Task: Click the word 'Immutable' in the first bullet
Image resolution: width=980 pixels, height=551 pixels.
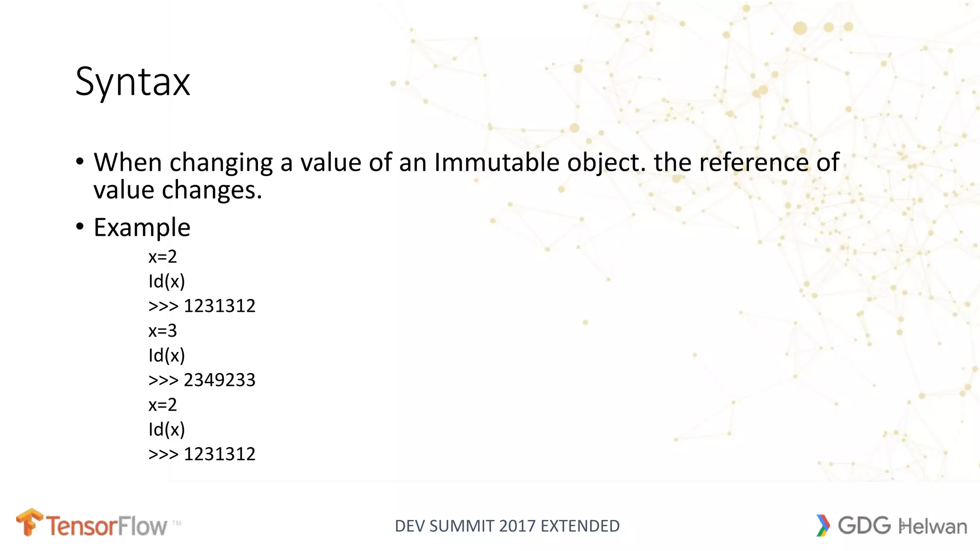Action: tap(496, 162)
